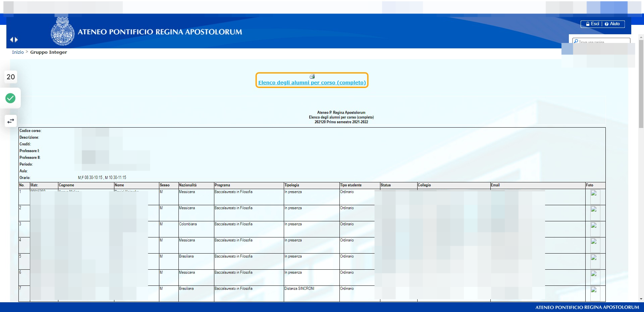The width and height of the screenshot is (644, 312).
Task: Open the Aiuto help link
Action: pyautogui.click(x=612, y=24)
